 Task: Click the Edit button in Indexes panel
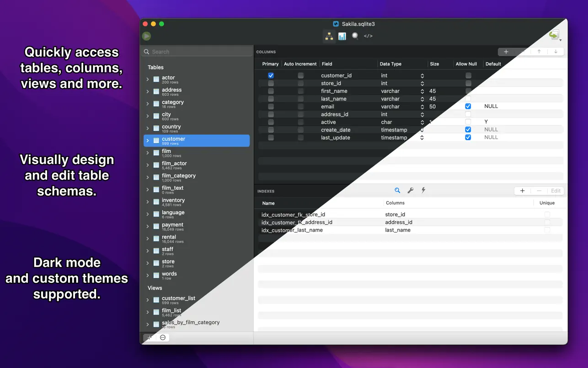[x=556, y=190]
